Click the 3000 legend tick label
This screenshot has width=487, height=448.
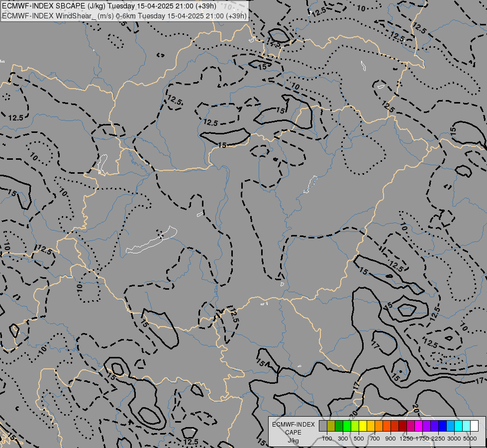(454, 439)
